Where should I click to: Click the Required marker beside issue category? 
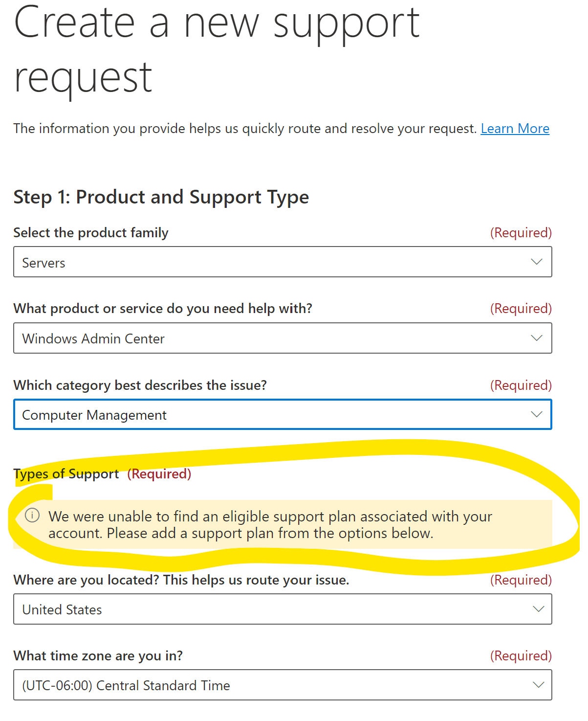(521, 385)
